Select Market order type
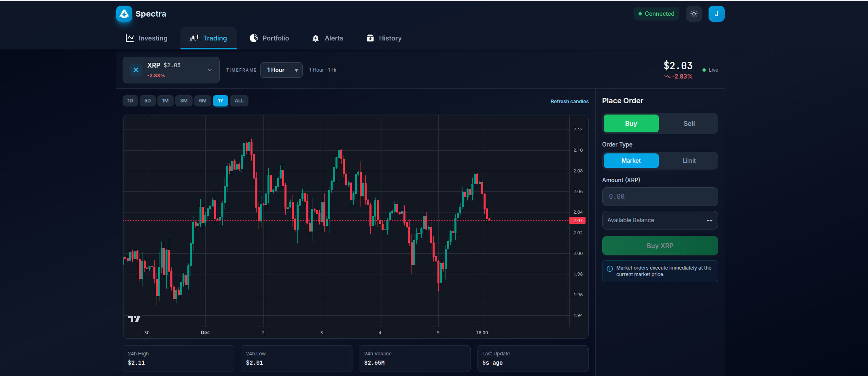 coord(631,161)
